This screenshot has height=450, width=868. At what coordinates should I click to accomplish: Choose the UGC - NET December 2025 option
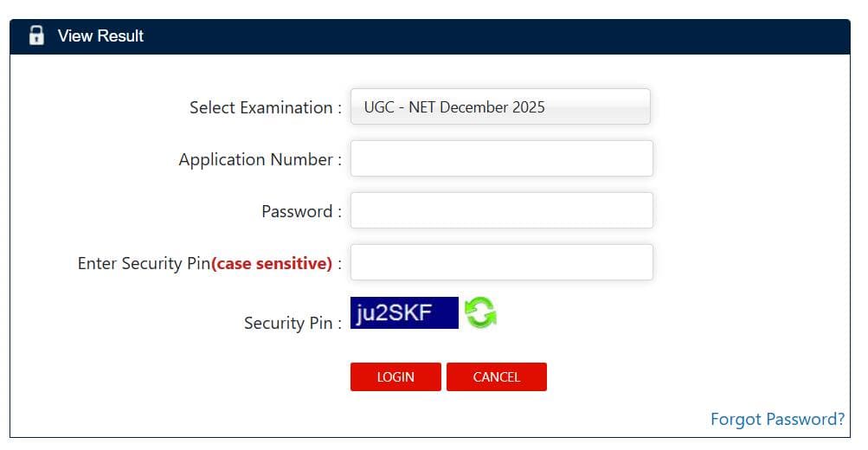point(454,107)
